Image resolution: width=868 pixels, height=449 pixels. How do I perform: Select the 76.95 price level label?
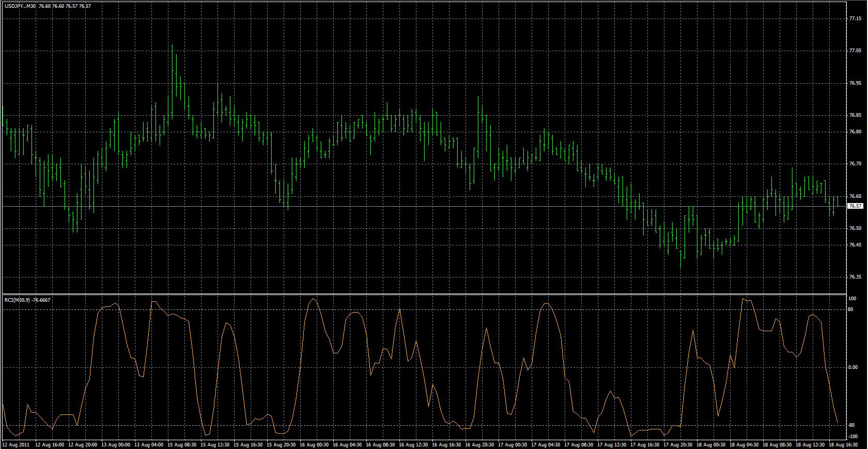click(x=855, y=83)
